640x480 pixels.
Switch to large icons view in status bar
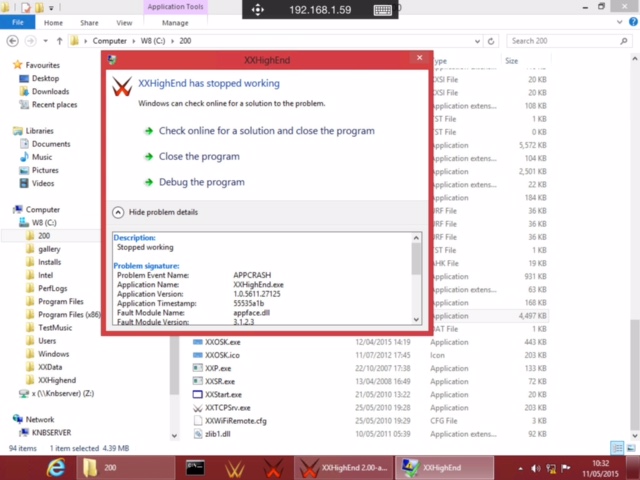tap(631, 448)
